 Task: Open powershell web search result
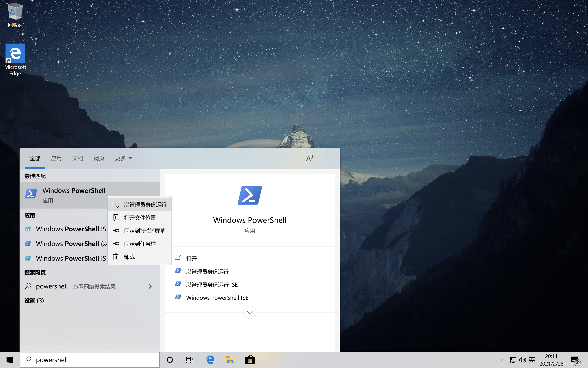pos(90,286)
